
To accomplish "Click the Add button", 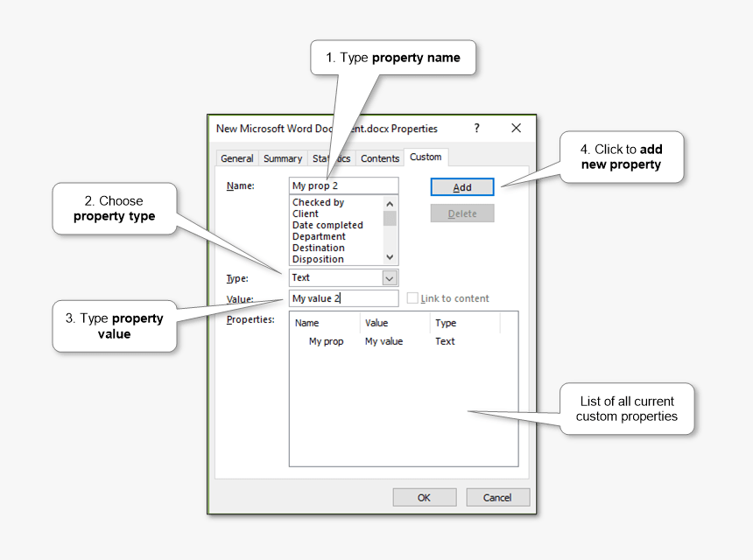I will click(x=461, y=186).
